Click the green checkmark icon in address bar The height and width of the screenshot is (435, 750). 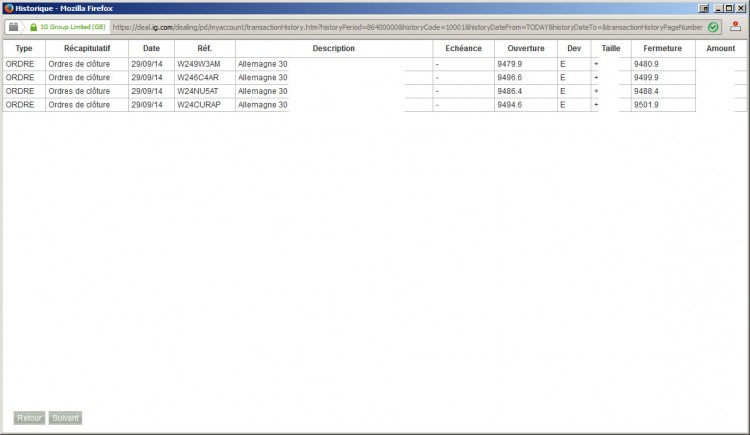[713, 27]
